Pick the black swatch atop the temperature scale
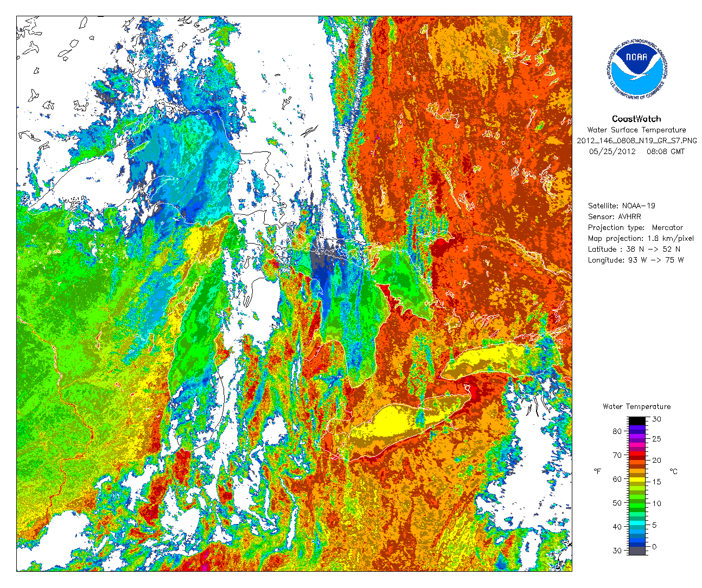The image size is (702, 588). pos(637,421)
